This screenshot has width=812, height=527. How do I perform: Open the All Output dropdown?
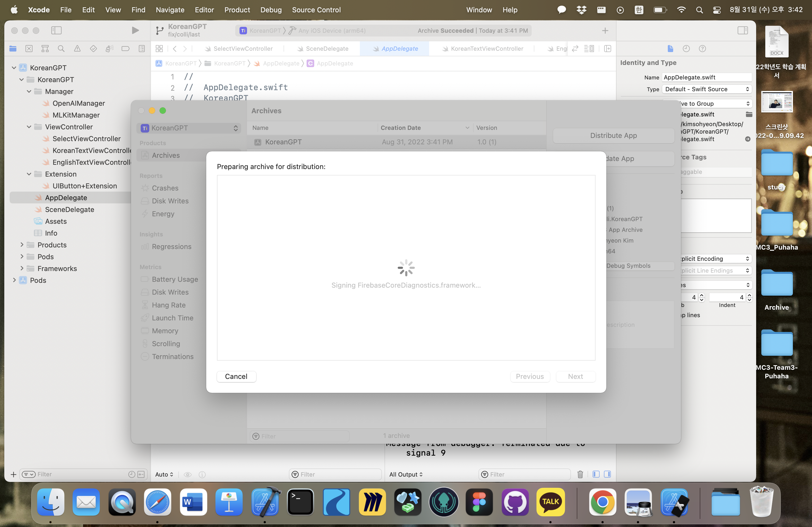[x=406, y=474]
